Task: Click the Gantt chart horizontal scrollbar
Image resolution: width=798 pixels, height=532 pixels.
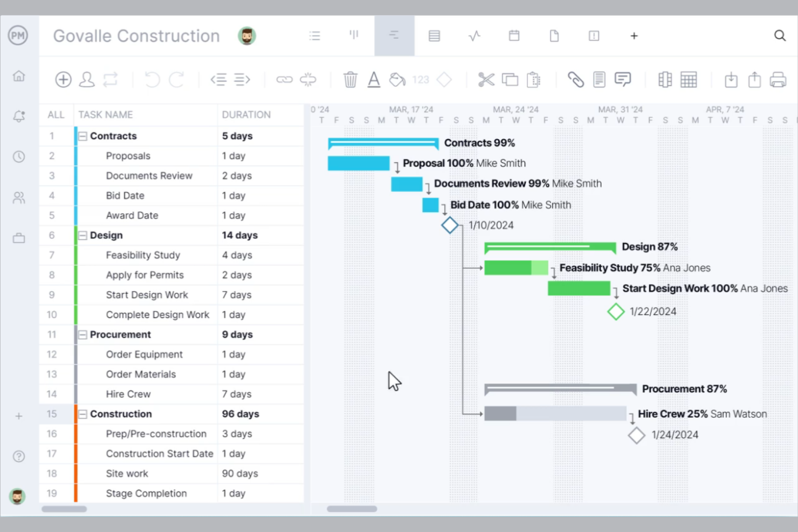Action: coord(352,509)
